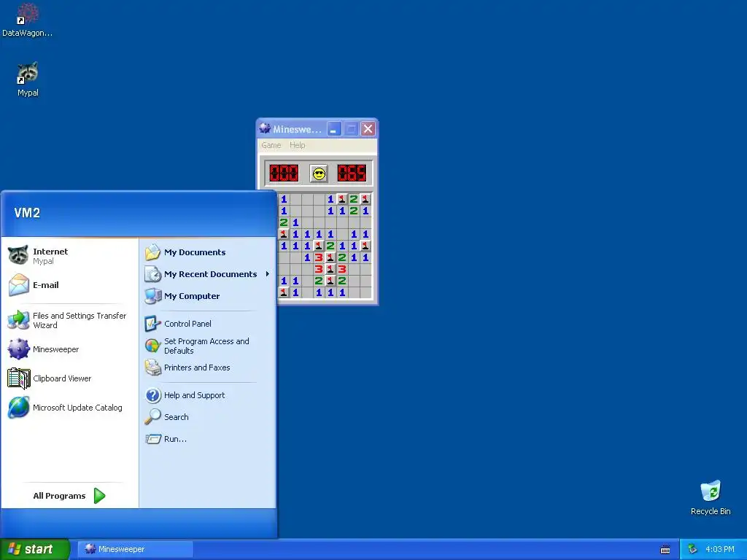Select the Recycle Bin desktop icon
The height and width of the screenshot is (560, 747).
click(x=711, y=498)
